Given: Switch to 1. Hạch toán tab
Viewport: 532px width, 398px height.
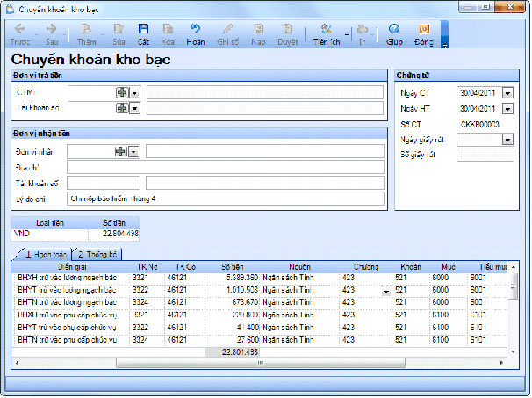Looking at the screenshot, I should [47, 255].
